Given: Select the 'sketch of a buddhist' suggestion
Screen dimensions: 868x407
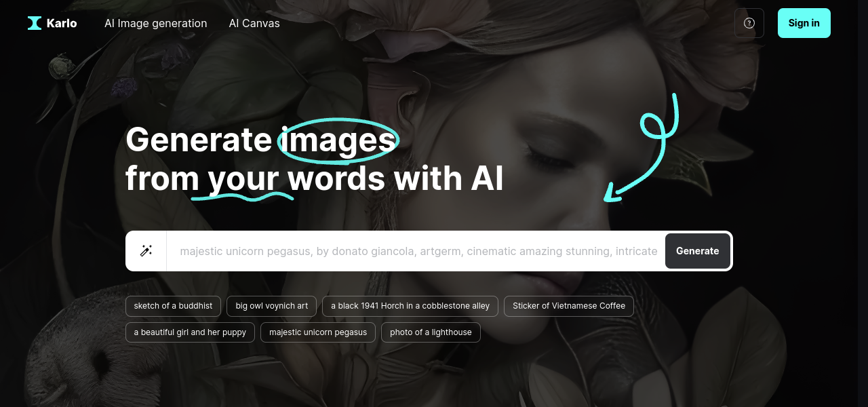Looking at the screenshot, I should (173, 306).
